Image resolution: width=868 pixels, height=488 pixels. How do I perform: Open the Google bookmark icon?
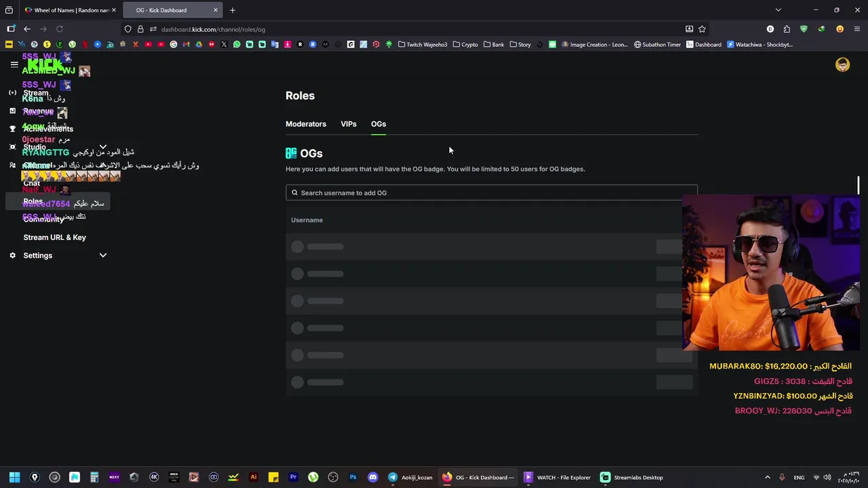click(174, 45)
